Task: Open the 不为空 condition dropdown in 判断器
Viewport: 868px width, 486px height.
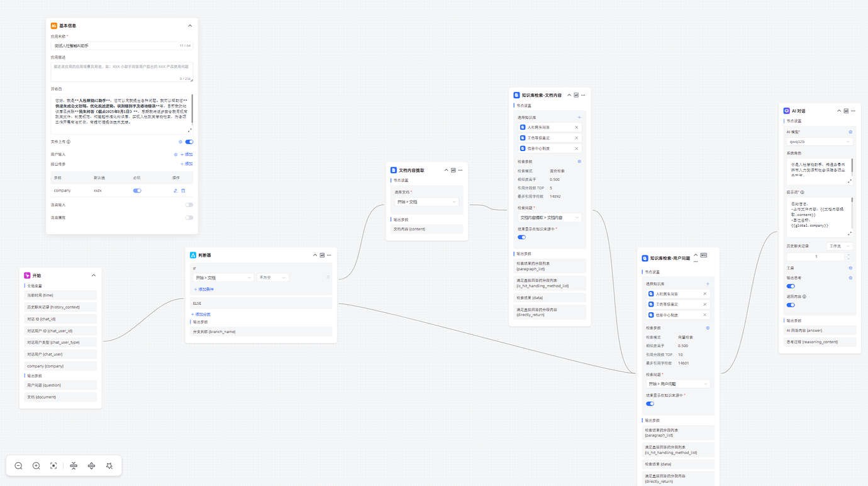Action: (272, 278)
